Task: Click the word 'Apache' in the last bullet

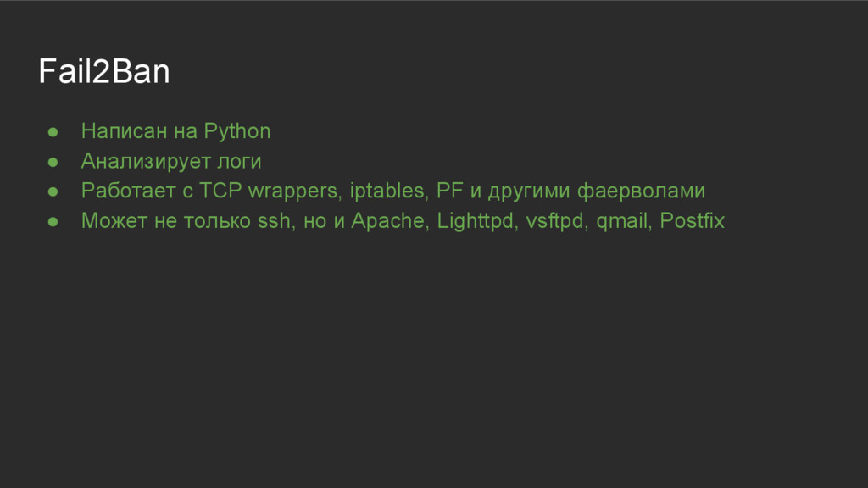Action: (389, 221)
